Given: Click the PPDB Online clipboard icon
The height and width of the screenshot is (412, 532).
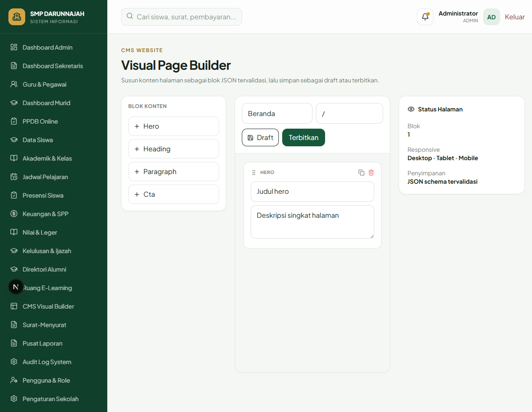Looking at the screenshot, I should coord(14,121).
